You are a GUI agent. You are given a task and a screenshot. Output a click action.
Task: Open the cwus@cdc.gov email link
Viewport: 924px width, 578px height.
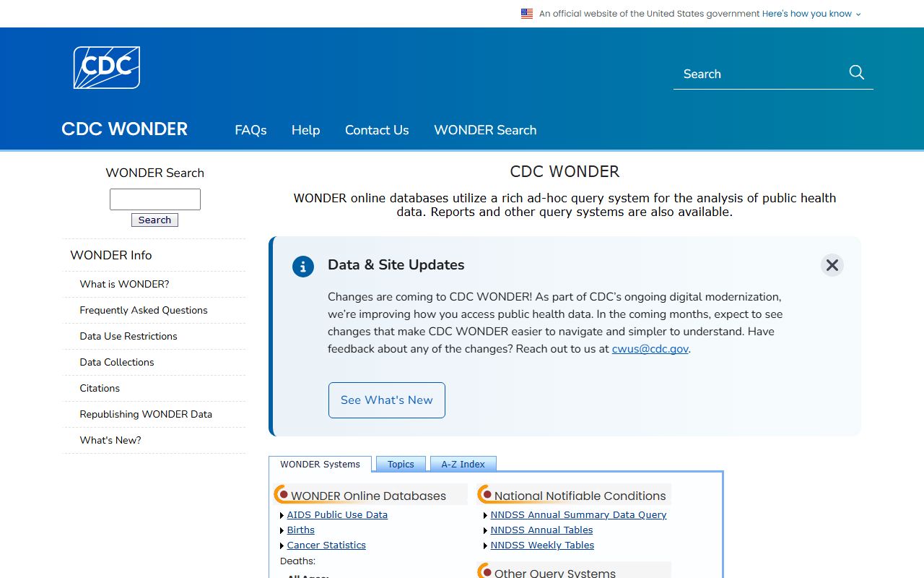[650, 349]
